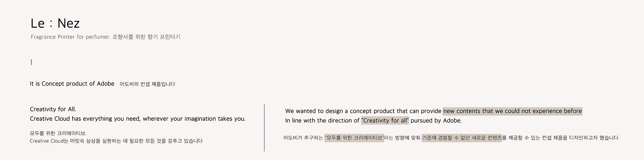Click "It is Concept product of Adobe" text

[72, 84]
